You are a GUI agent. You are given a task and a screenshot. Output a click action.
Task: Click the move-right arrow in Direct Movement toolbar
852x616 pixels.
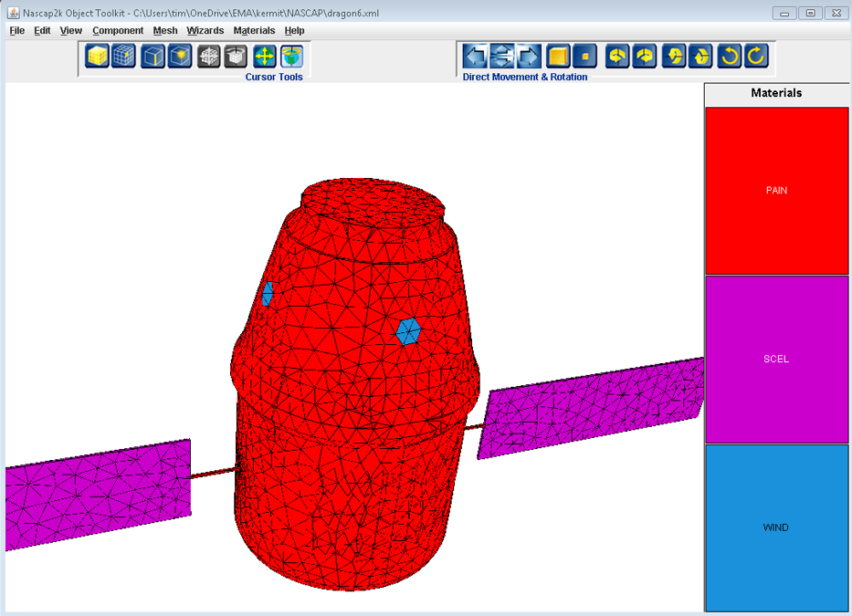(528, 57)
